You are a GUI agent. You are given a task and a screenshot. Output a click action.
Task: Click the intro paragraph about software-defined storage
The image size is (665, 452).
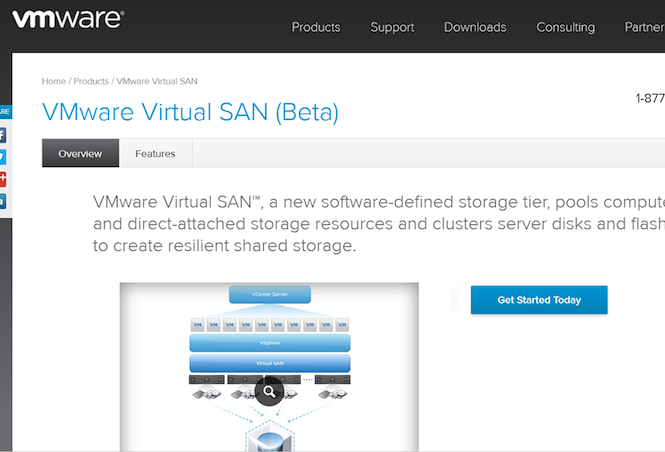(x=379, y=224)
